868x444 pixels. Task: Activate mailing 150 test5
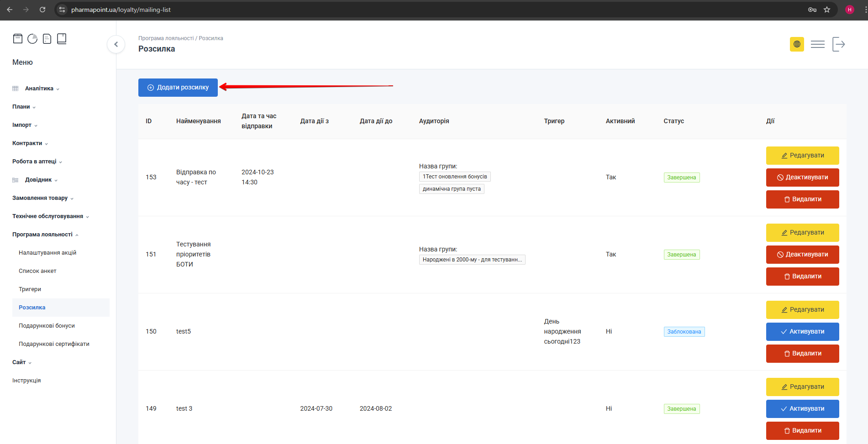802,332
